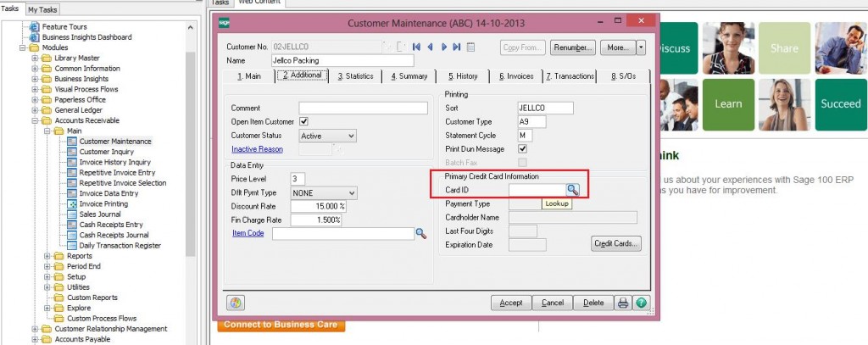Switch to the 8. S/Os tab

623,76
